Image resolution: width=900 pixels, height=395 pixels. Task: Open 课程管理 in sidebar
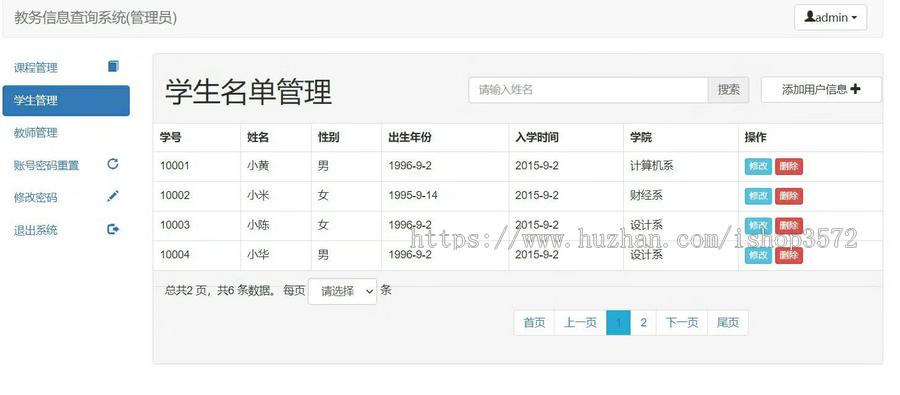tap(66, 68)
